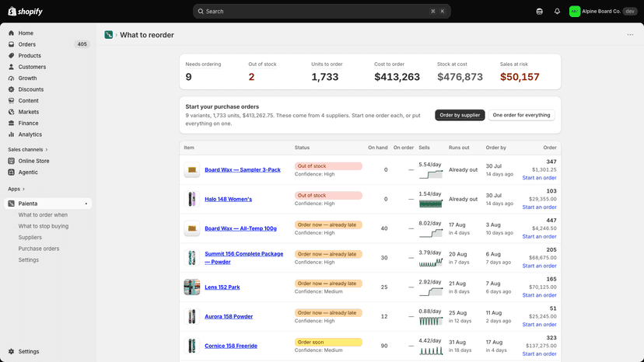This screenshot has width=644, height=362.
Task: Click the Shopify logo
Action: point(25,11)
